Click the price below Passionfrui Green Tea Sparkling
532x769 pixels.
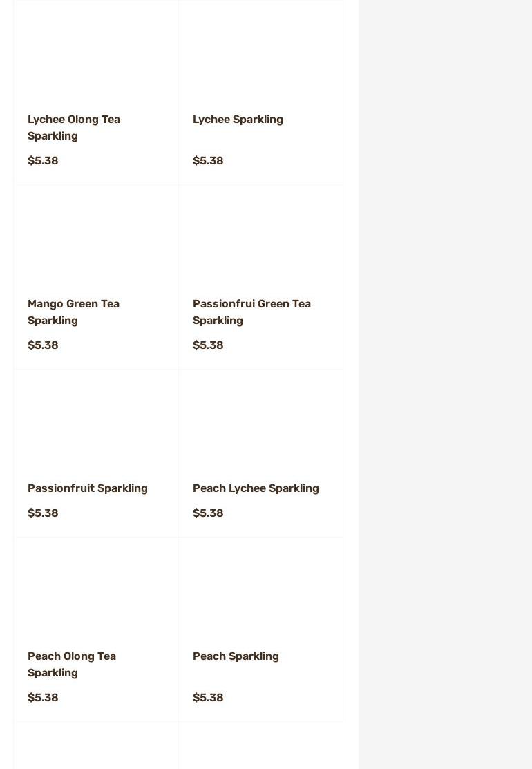(208, 345)
